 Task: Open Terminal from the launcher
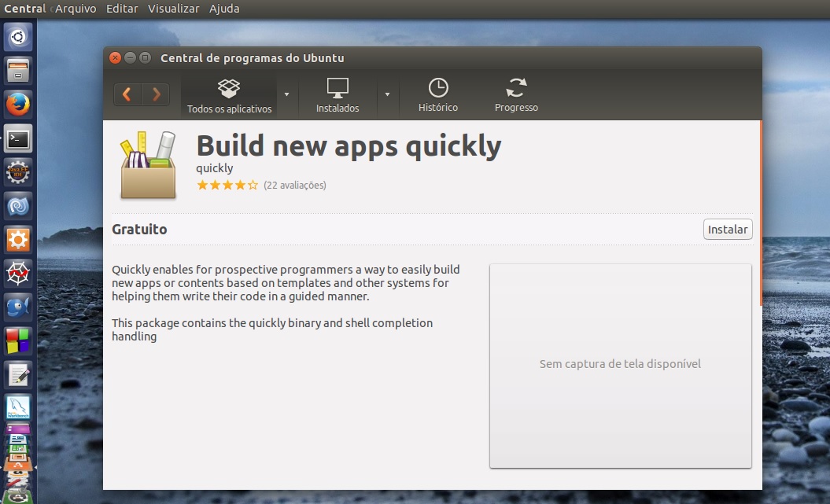pyautogui.click(x=18, y=138)
